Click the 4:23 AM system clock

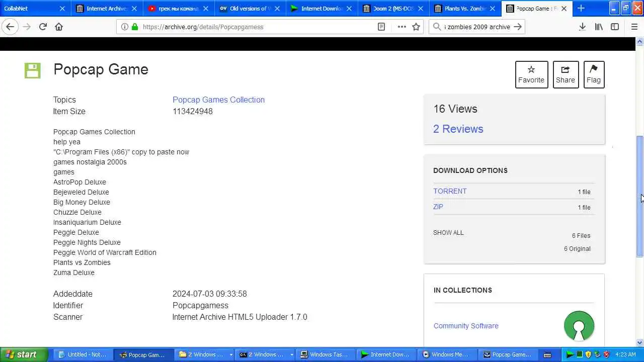626,354
